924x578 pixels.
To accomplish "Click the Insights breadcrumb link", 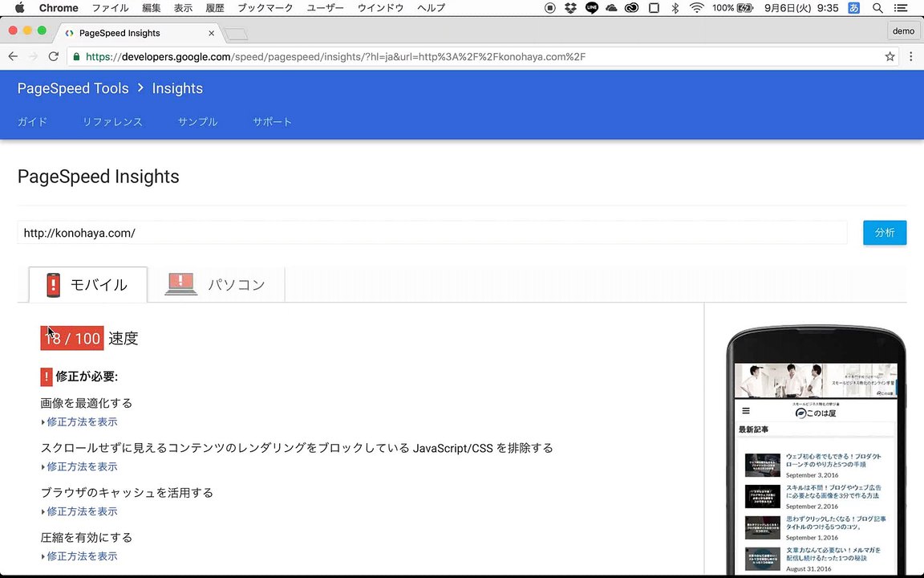I will 177,88.
